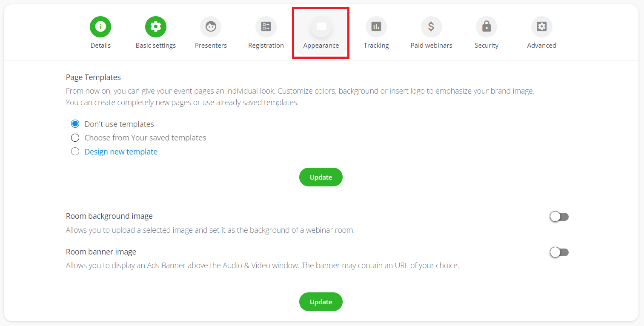The image size is (644, 326).
Task: Open the Registration form icon
Action: coord(266,27)
